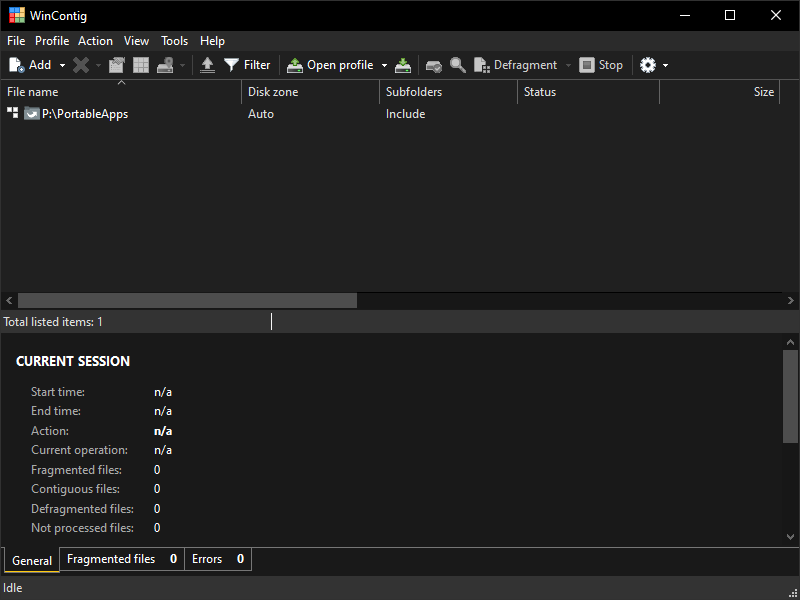Click the Check disk drive icon
Screen dimensions: 800x600
point(433,65)
